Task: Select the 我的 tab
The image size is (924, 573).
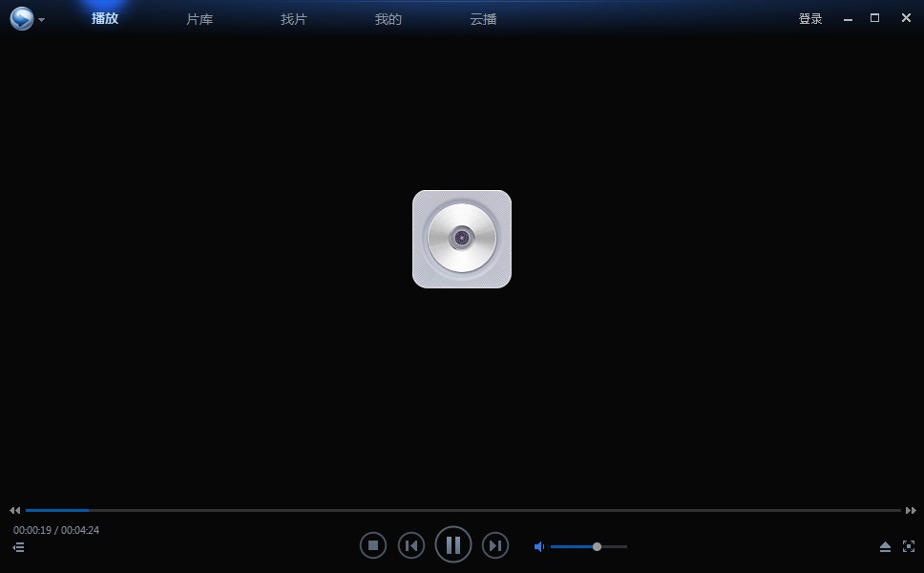Action: [x=388, y=19]
